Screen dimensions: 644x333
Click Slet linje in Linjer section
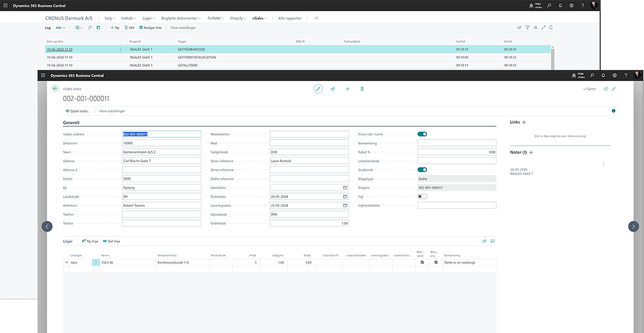click(x=112, y=241)
